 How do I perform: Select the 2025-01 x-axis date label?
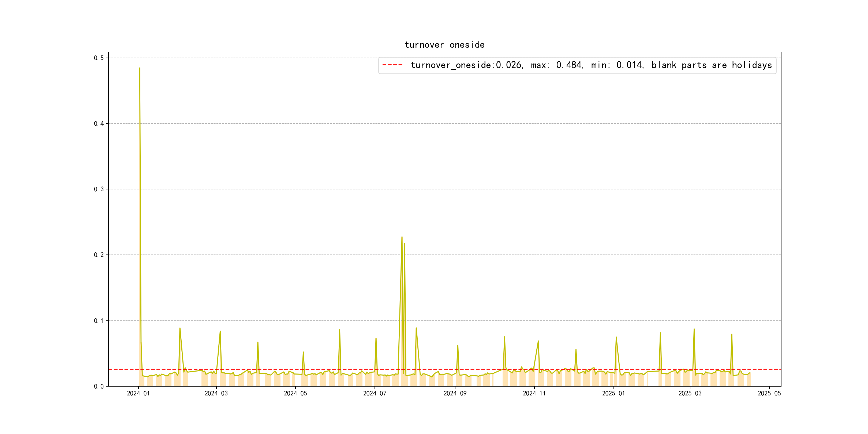[x=613, y=394]
